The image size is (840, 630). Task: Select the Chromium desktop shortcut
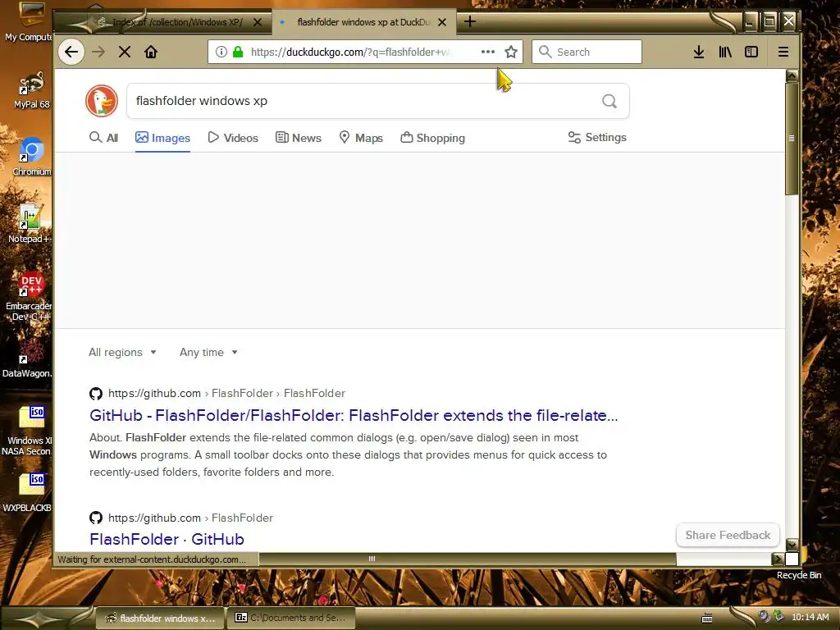click(x=31, y=157)
